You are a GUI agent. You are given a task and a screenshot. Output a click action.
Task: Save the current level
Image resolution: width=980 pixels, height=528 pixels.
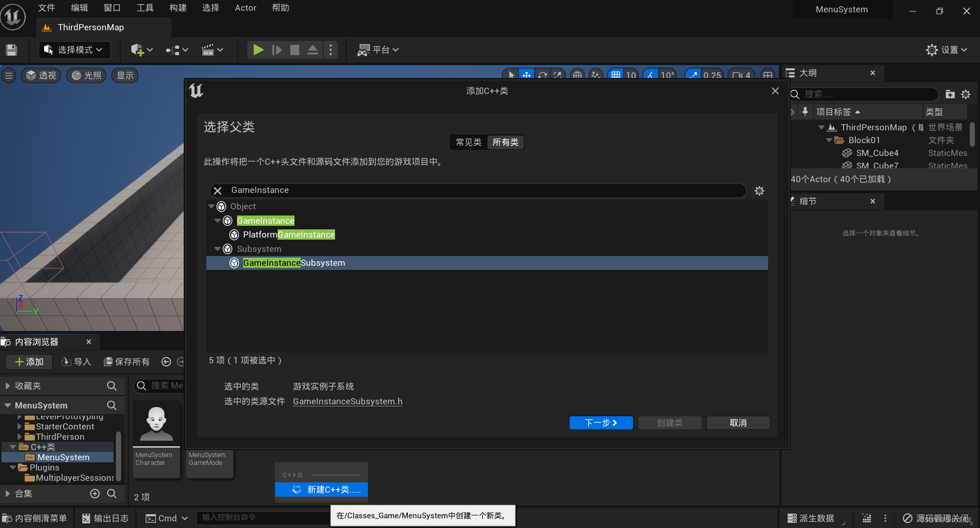(11, 49)
